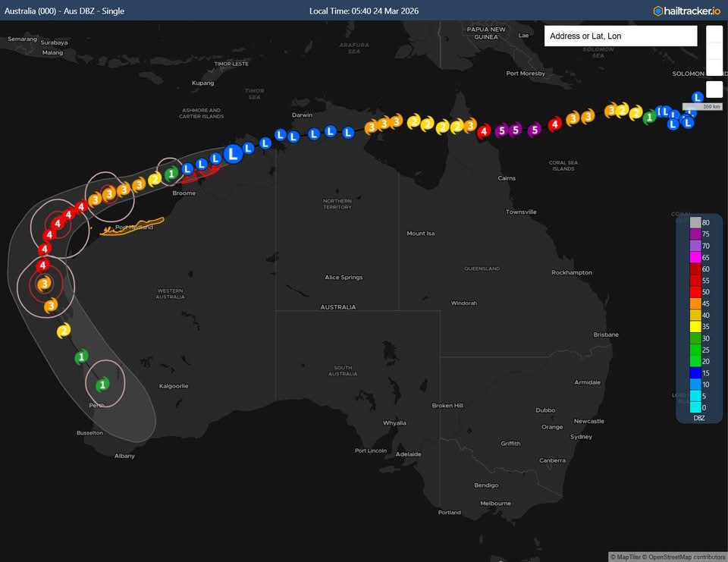Image resolution: width=728 pixels, height=562 pixels.
Task: Click the Local Time display in header
Action: (364, 11)
